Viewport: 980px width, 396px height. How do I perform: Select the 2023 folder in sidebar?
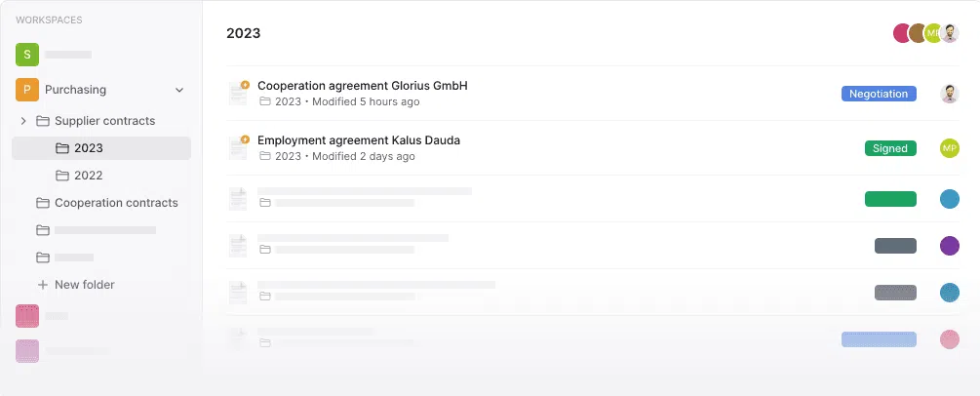88,148
